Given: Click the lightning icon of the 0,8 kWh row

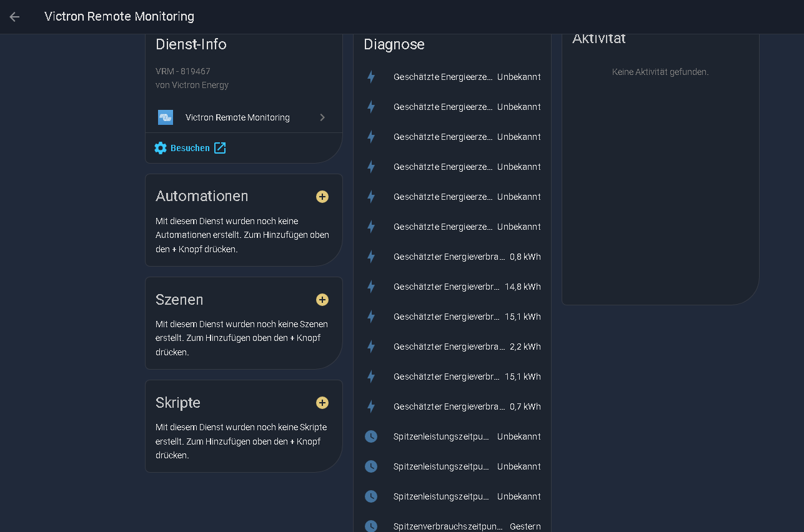Looking at the screenshot, I should point(371,257).
